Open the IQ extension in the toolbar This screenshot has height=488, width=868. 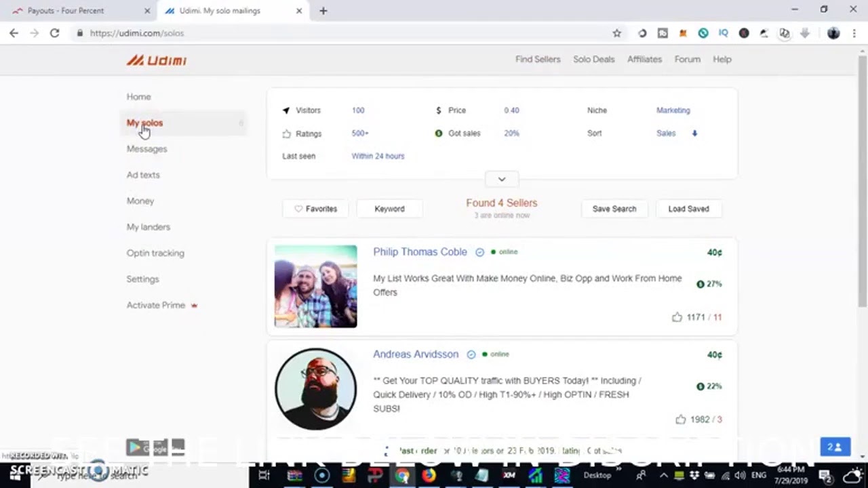point(724,33)
